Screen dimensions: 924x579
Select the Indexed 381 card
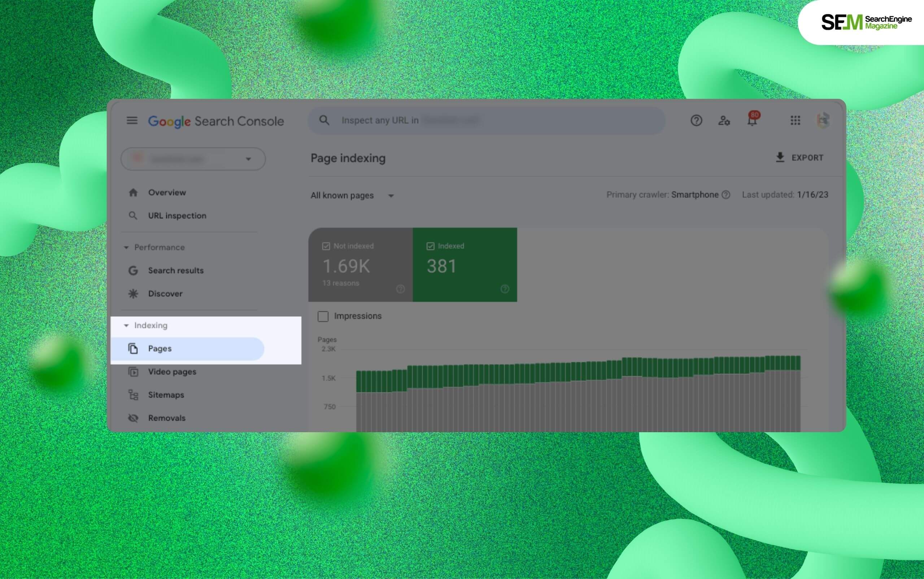click(465, 265)
